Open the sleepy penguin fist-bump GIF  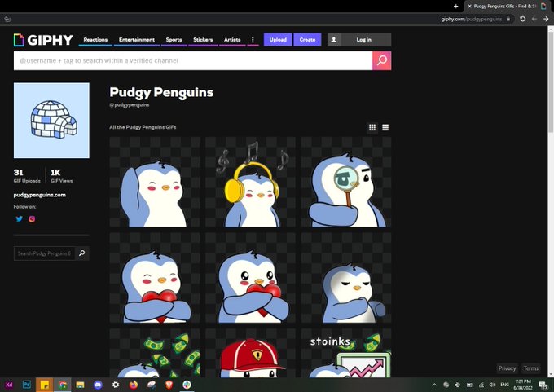coord(346,278)
